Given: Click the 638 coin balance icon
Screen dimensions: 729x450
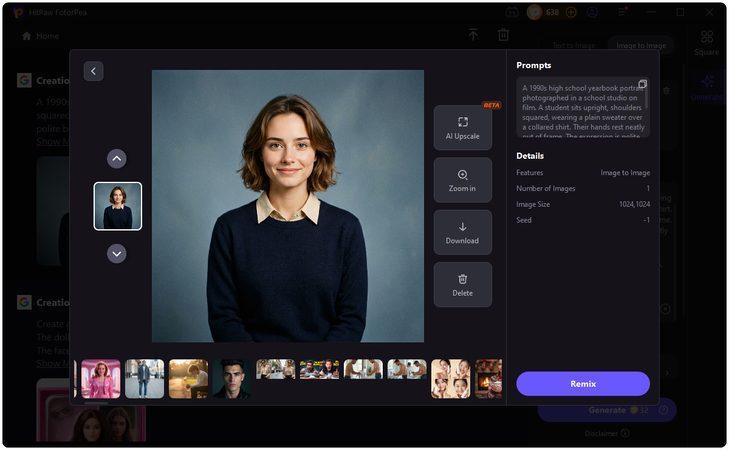Looking at the screenshot, I should (534, 13).
